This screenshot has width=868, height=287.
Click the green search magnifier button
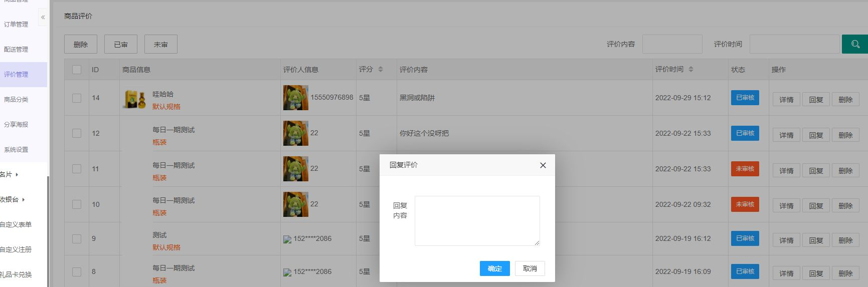[x=855, y=44]
